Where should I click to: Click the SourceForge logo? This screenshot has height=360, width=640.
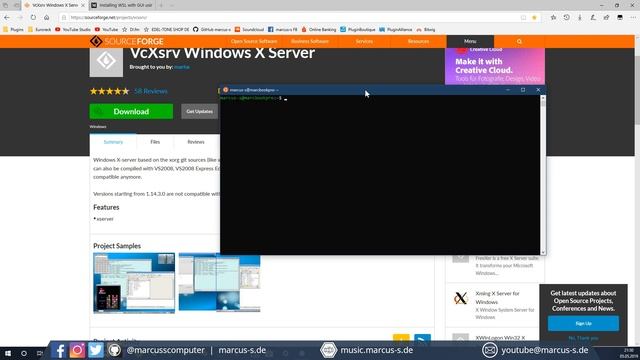(127, 41)
